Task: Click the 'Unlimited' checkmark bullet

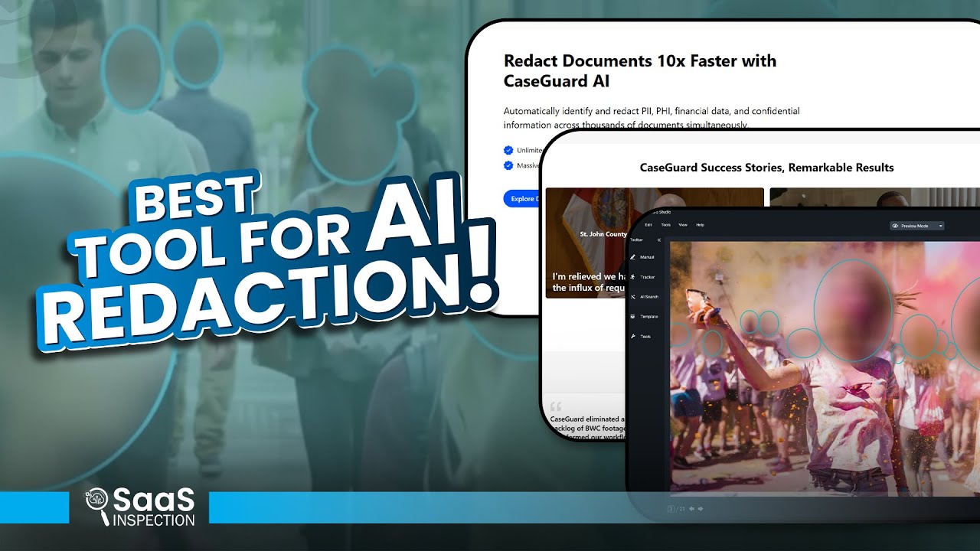Action: pyautogui.click(x=524, y=150)
